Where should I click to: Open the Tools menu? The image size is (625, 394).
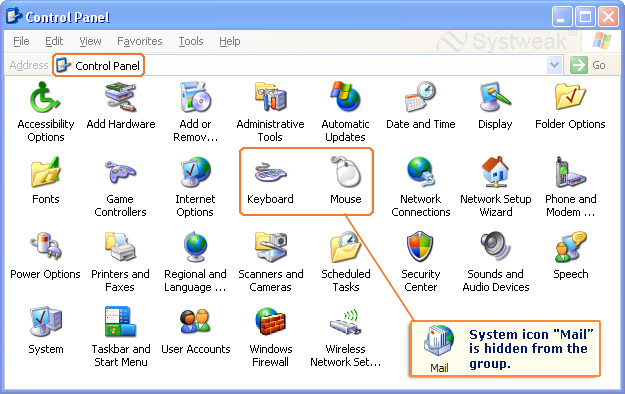191,41
